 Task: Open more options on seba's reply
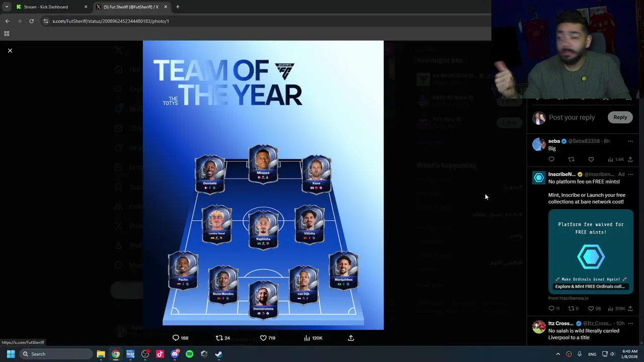click(x=630, y=141)
